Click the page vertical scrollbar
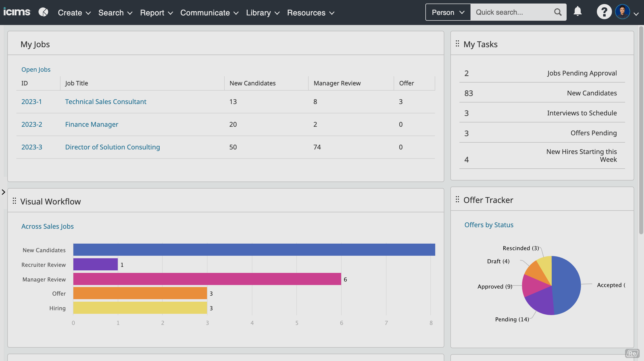 pos(641,130)
